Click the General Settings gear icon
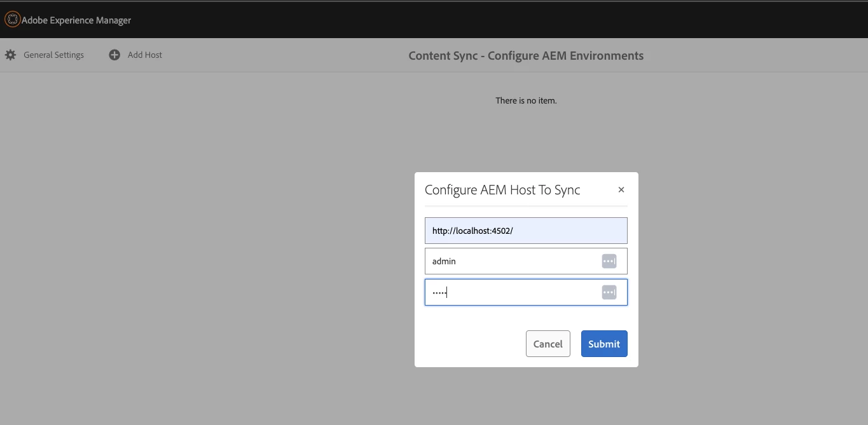The width and height of the screenshot is (868, 425). click(x=10, y=55)
